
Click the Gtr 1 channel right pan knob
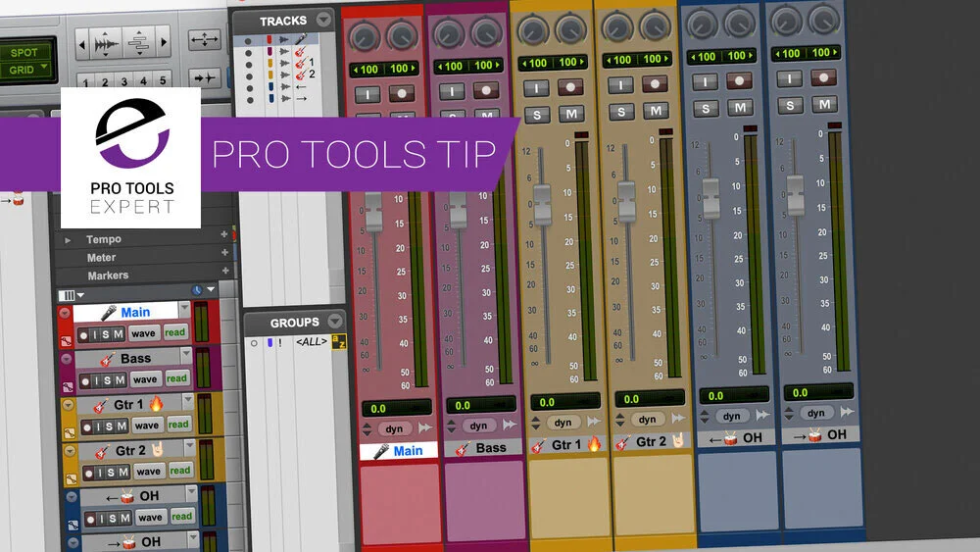(570, 28)
